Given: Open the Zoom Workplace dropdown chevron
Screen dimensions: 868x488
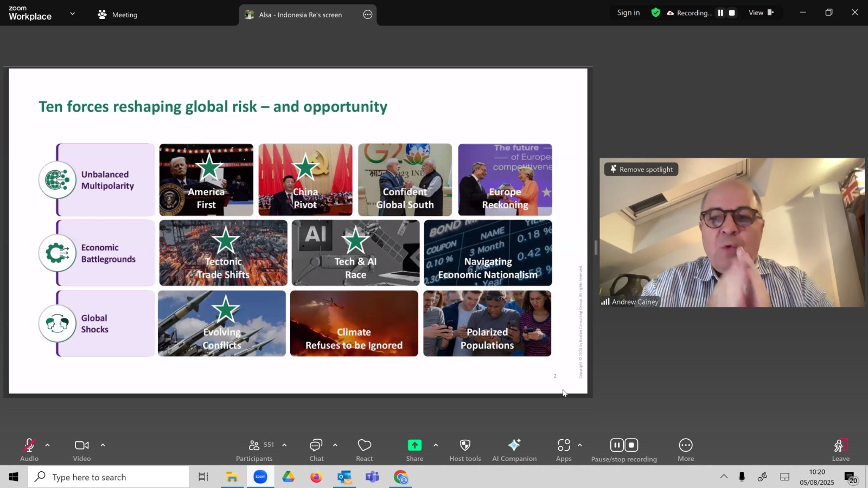Looking at the screenshot, I should coord(72,13).
